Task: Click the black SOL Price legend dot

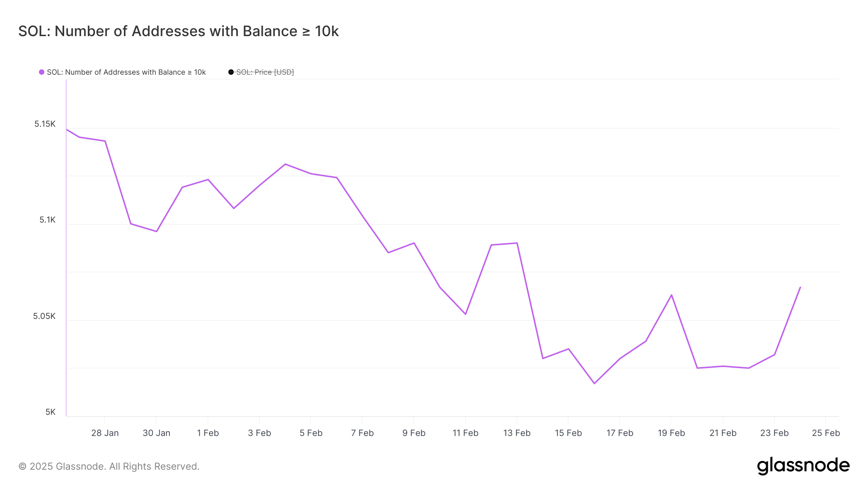Action: click(231, 72)
